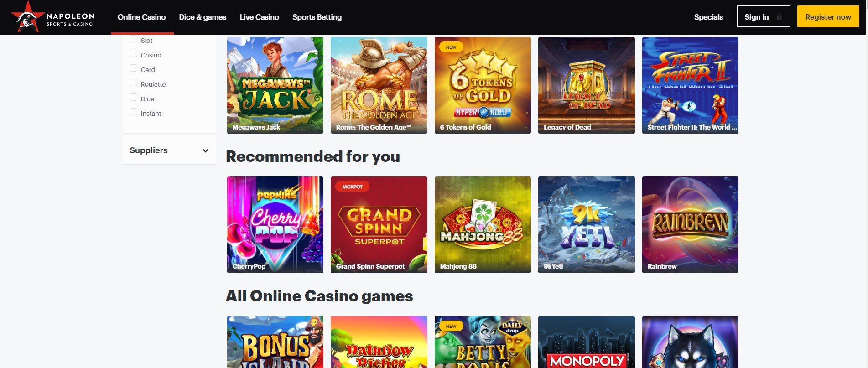Open the Megaways Jack game tile

(275, 85)
